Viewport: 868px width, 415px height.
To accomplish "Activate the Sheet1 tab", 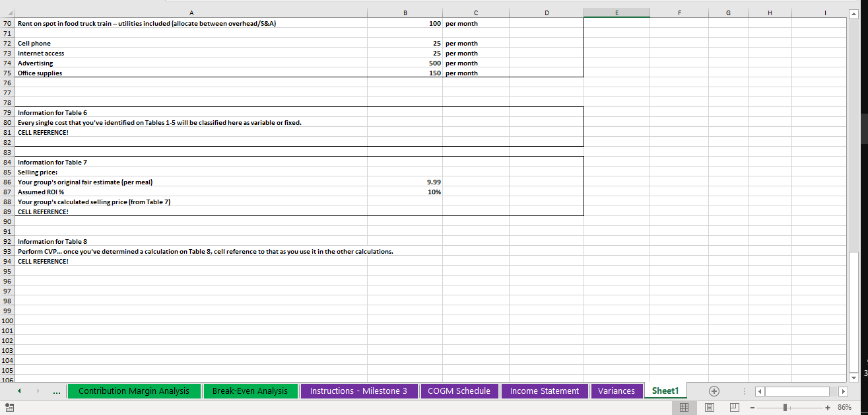I will coord(665,391).
